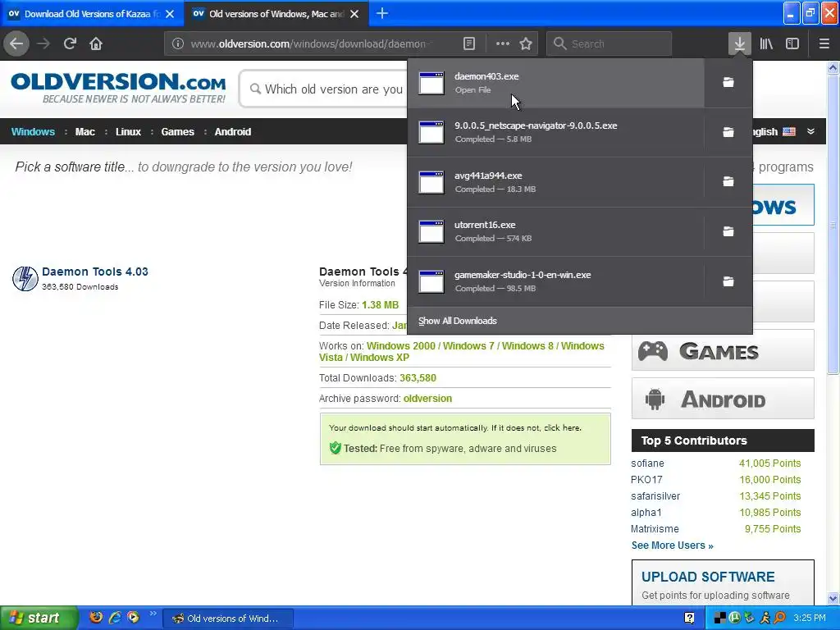
Task: Switch to the Download Old Versions of Kazaa tab
Action: click(x=92, y=14)
